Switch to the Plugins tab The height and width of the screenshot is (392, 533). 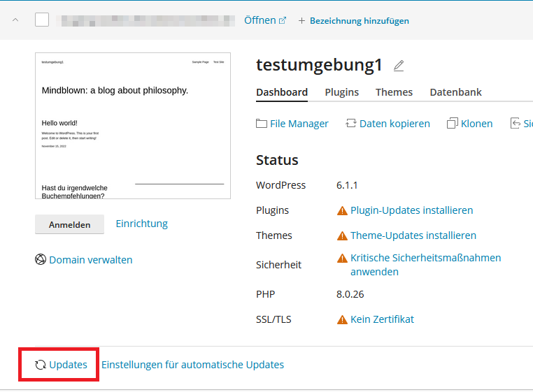click(341, 92)
